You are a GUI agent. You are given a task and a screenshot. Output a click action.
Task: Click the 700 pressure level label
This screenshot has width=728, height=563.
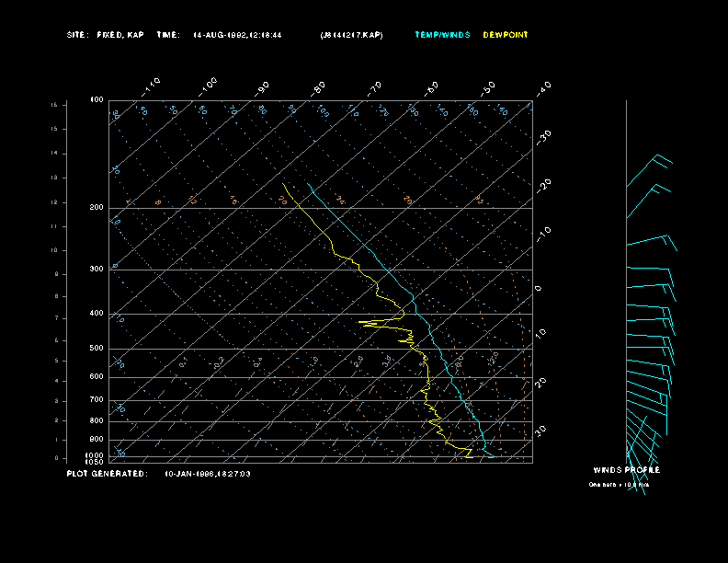[97, 400]
